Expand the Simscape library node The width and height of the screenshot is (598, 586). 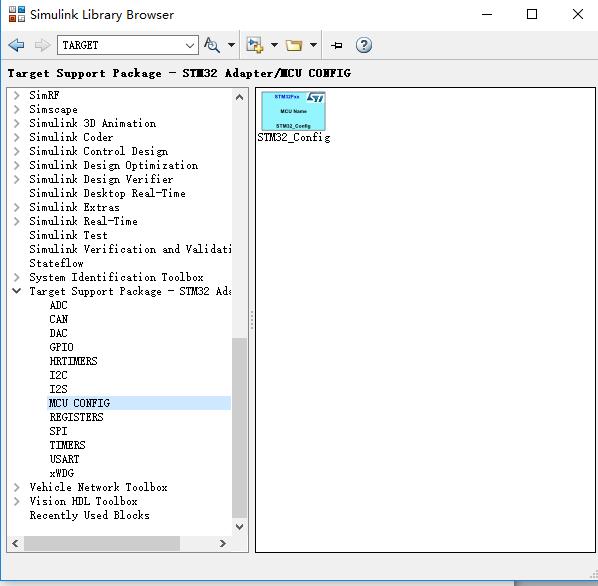tap(16, 109)
